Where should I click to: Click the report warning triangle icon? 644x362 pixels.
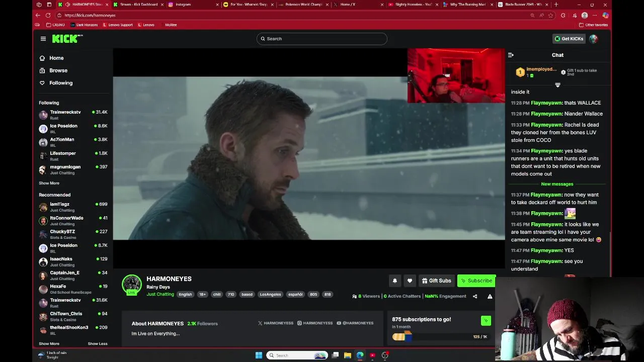(x=490, y=296)
